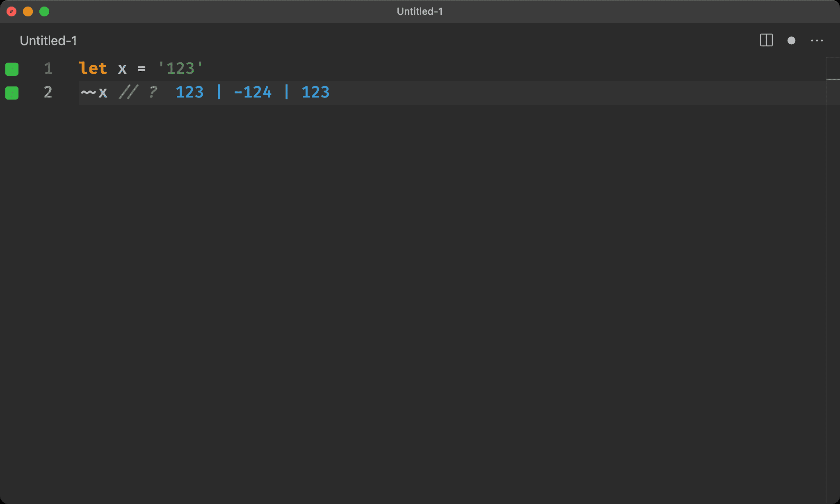Click the split editor icon
Viewport: 840px width, 504px height.
[x=766, y=40]
